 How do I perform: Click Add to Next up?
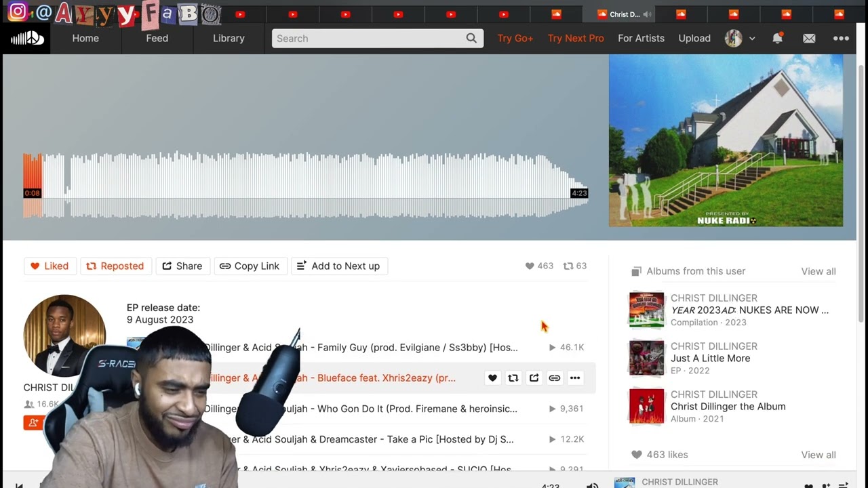tap(339, 266)
